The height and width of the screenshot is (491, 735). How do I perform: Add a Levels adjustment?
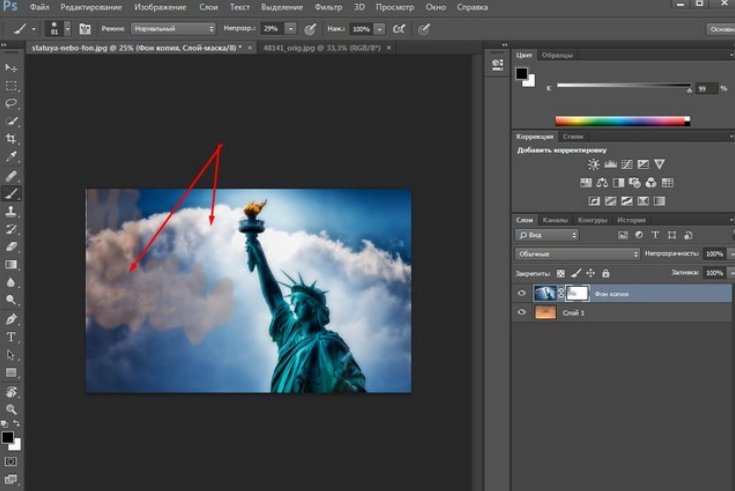(610, 164)
